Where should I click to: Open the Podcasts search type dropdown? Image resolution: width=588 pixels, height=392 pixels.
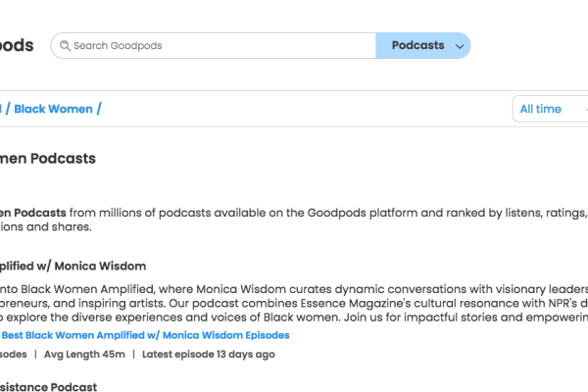click(x=423, y=45)
